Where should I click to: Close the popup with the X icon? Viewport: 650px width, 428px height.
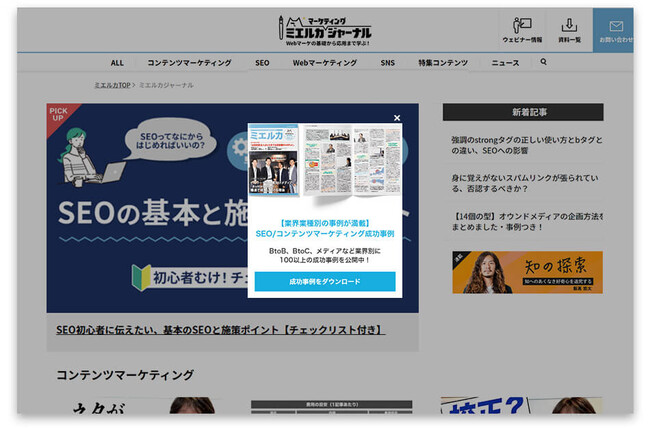point(396,118)
